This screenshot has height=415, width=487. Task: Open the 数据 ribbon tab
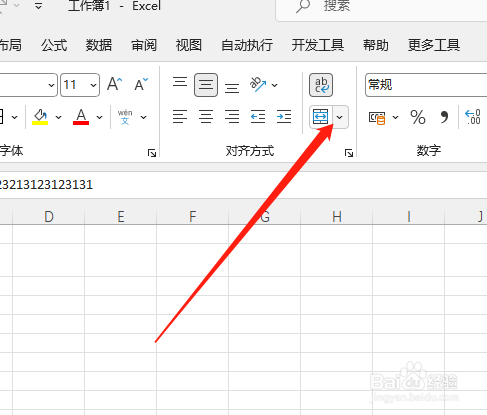click(x=99, y=45)
